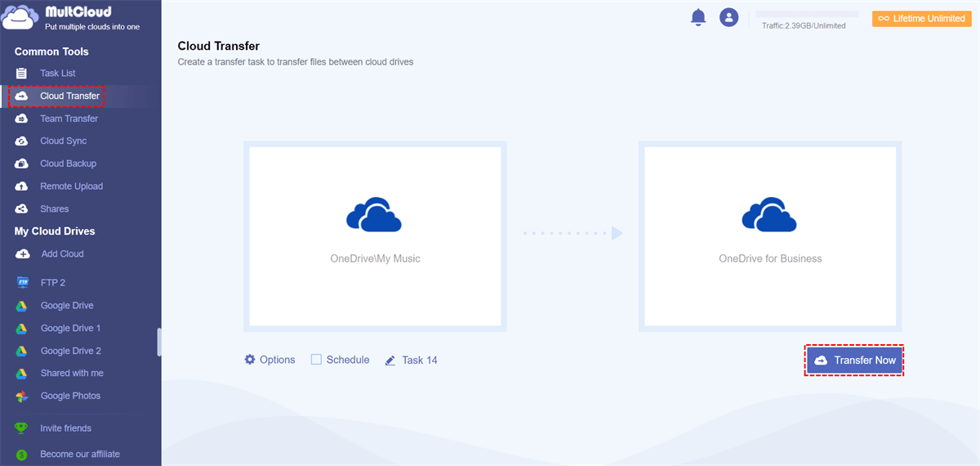The image size is (980, 466).
Task: Select Remote Upload
Action: pos(72,186)
